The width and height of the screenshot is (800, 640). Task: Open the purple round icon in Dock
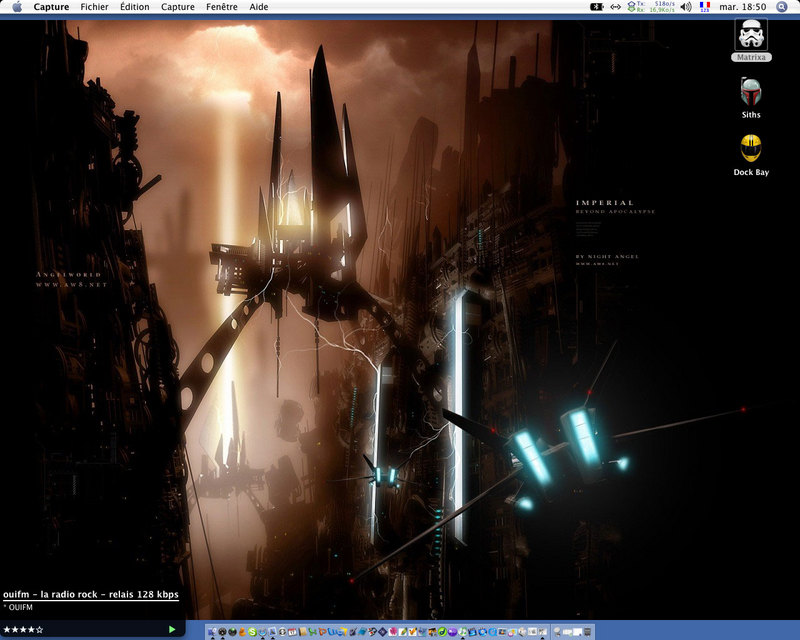pos(452,632)
